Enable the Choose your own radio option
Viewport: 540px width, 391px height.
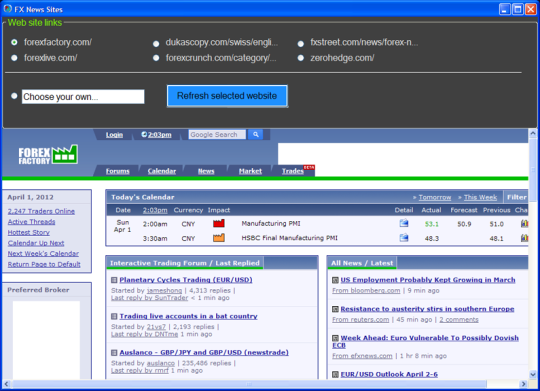tap(14, 96)
